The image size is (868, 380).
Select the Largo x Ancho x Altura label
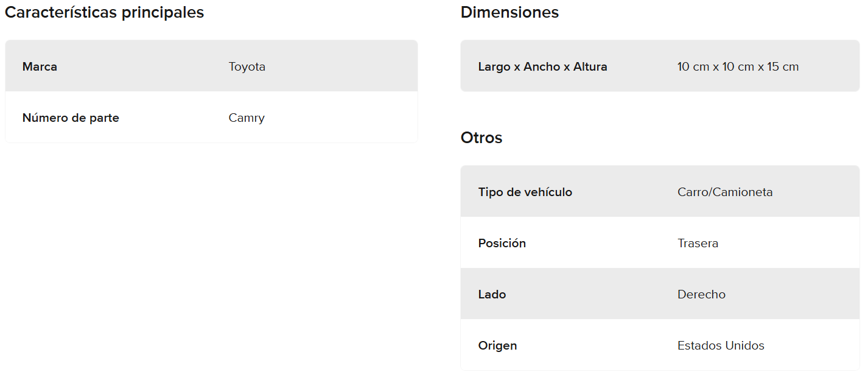coord(542,66)
